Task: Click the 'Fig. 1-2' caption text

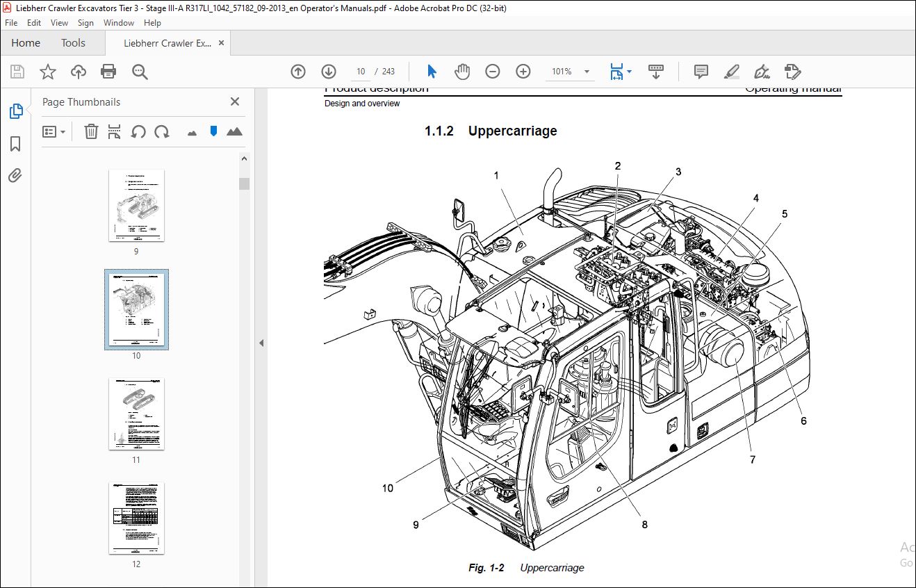Action: [486, 568]
